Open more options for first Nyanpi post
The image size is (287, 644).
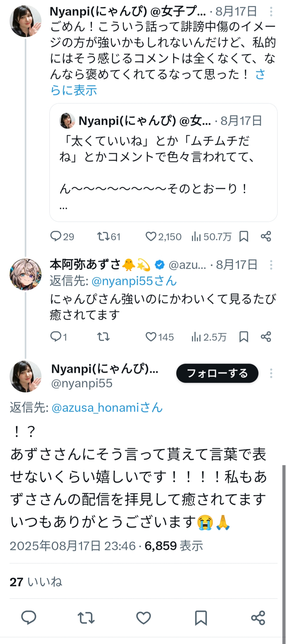pyautogui.click(x=271, y=12)
